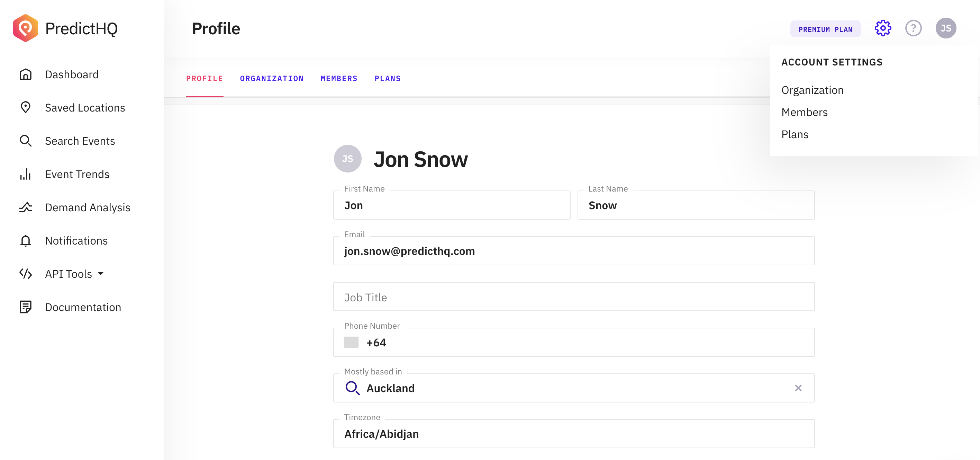
Task: Open Event Trends bar chart icon
Action: [x=26, y=174]
